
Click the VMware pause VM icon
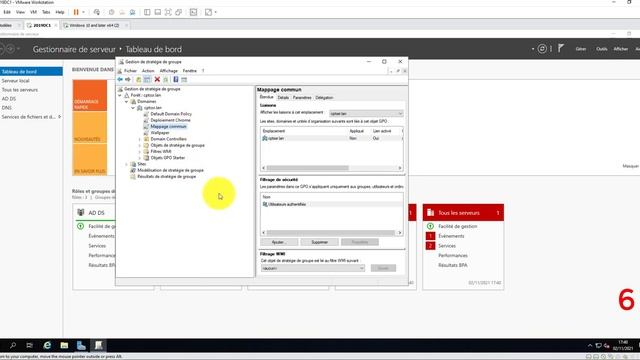pyautogui.click(x=76, y=12)
